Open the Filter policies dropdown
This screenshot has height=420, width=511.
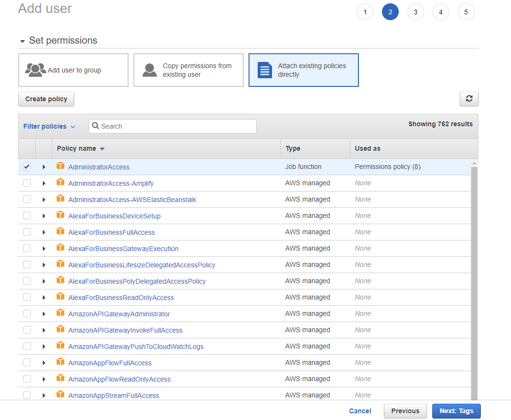(49, 126)
